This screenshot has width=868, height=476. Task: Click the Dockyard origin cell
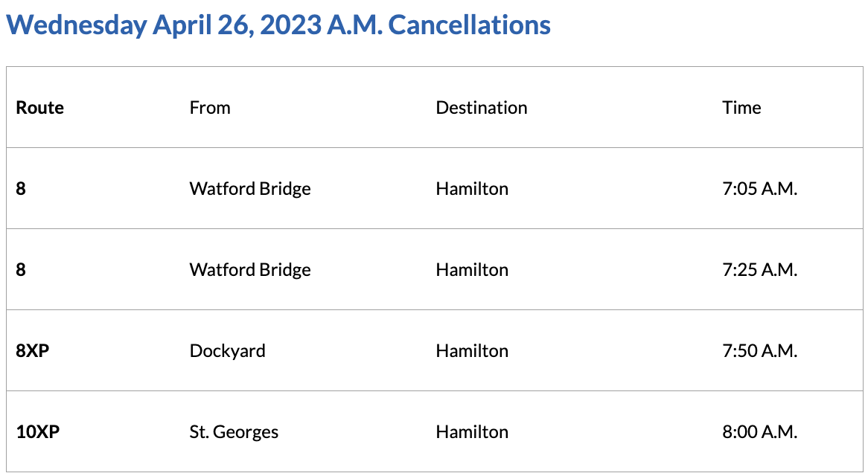coord(228,351)
